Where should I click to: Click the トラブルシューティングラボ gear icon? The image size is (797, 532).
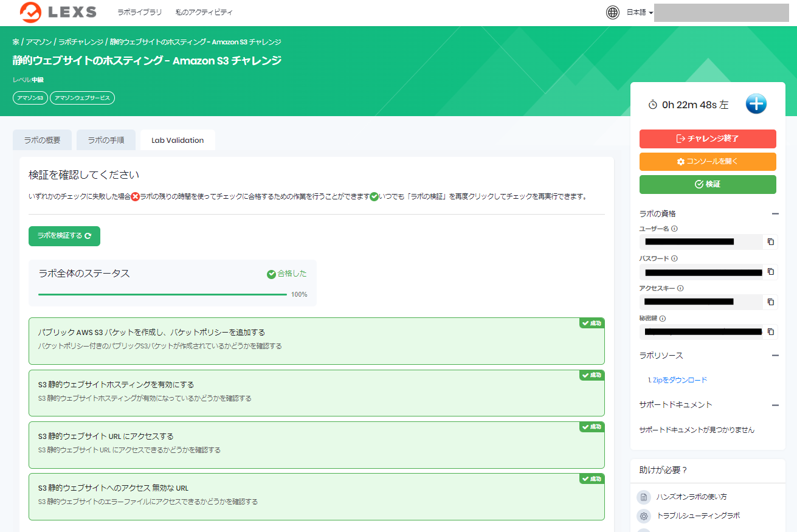coord(644,516)
